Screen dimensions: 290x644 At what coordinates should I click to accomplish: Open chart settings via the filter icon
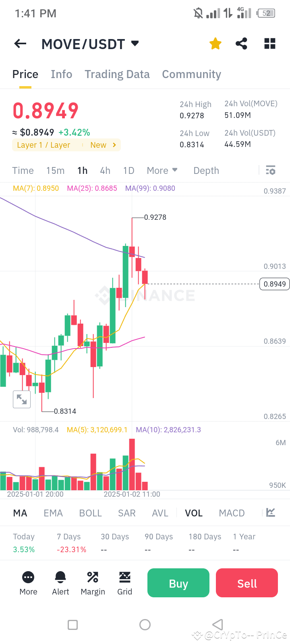click(270, 170)
